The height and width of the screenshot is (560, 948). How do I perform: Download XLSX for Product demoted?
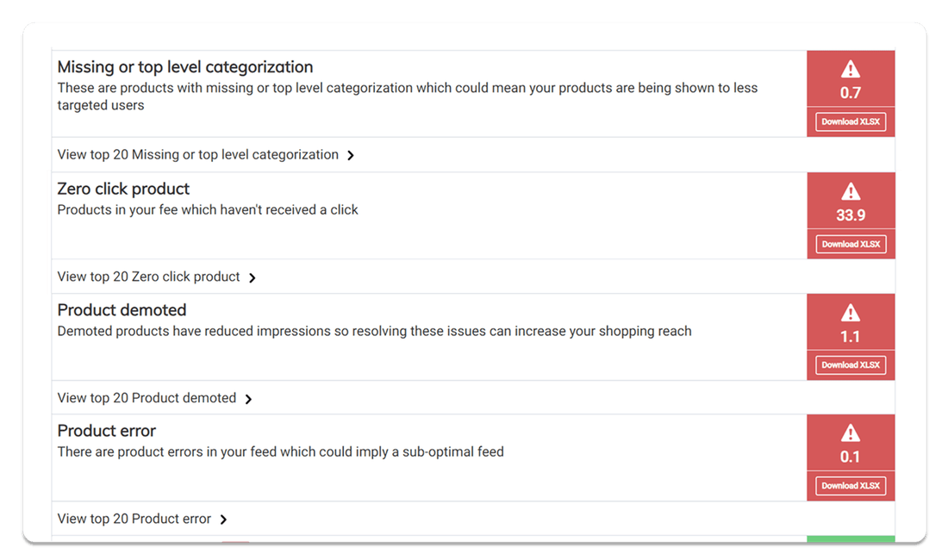click(850, 365)
